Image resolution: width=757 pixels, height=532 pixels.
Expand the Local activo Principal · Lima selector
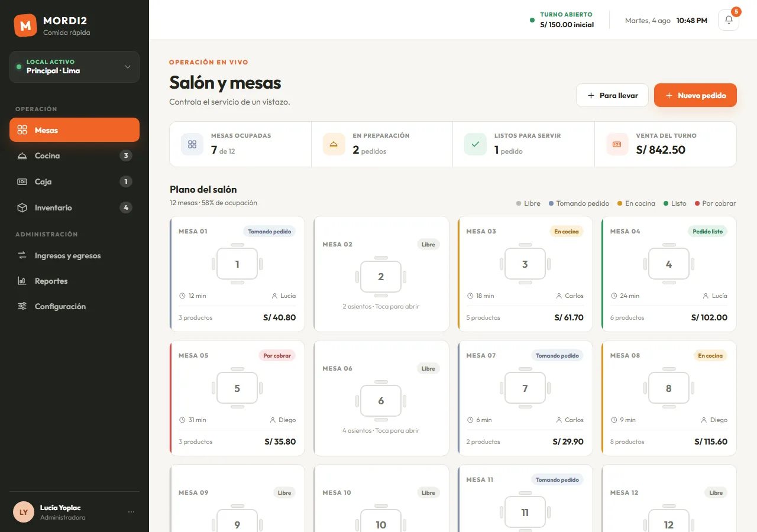coord(75,67)
